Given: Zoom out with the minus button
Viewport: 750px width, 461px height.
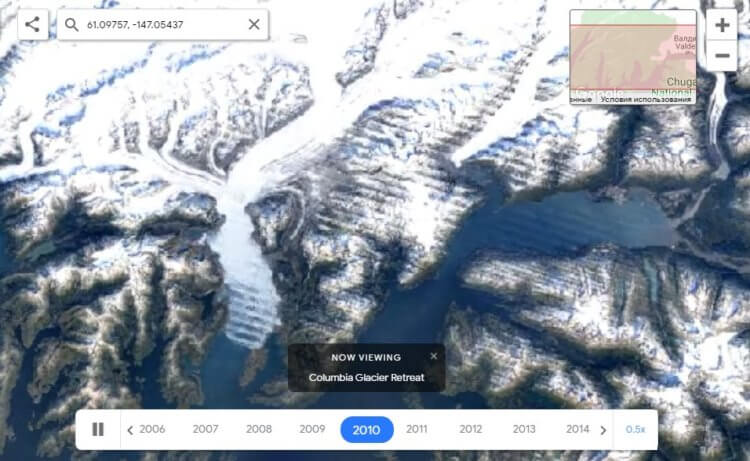Looking at the screenshot, I should [x=722, y=55].
